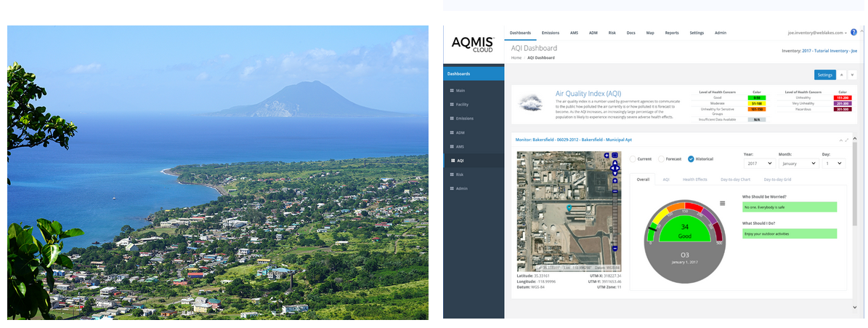
Task: Select the Historical radio button
Action: [x=691, y=159]
